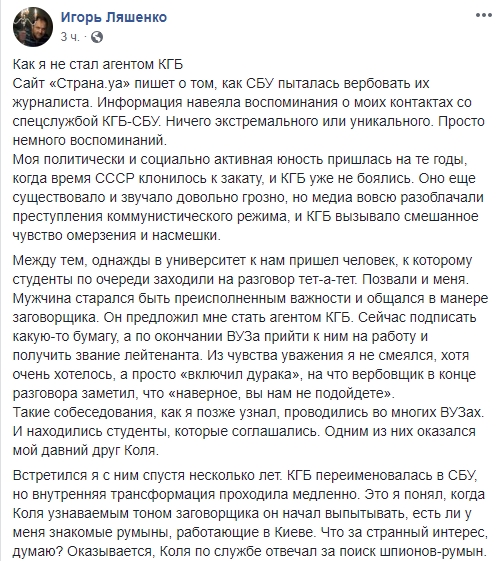501x561 pixels.
Task: Click the headline 'Как я не стал агентом КГБ'
Action: (x=98, y=64)
